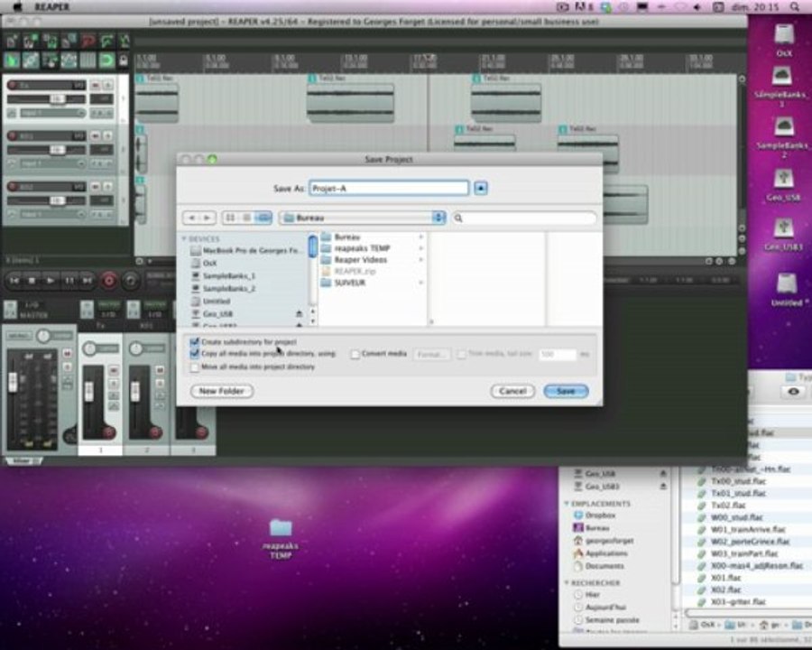Click Go to end transport button
Screen dimensions: 812x650
87,281
